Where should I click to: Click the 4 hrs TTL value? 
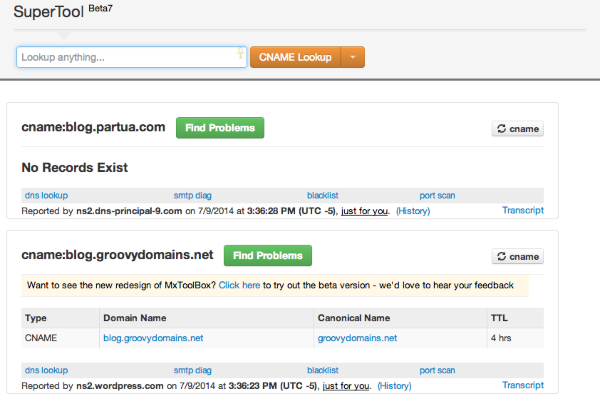pos(501,338)
